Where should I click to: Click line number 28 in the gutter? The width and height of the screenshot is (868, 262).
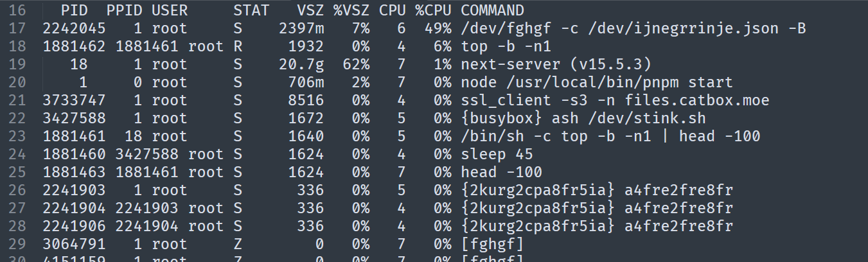click(x=18, y=227)
